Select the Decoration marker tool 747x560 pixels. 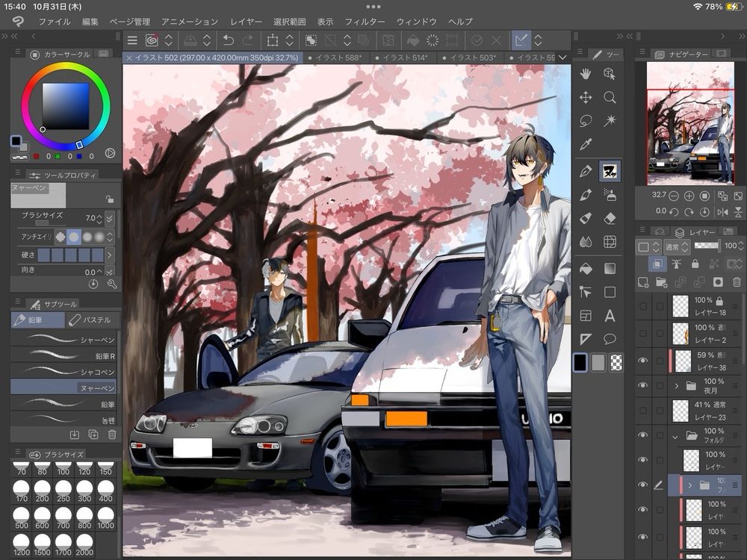(x=586, y=218)
